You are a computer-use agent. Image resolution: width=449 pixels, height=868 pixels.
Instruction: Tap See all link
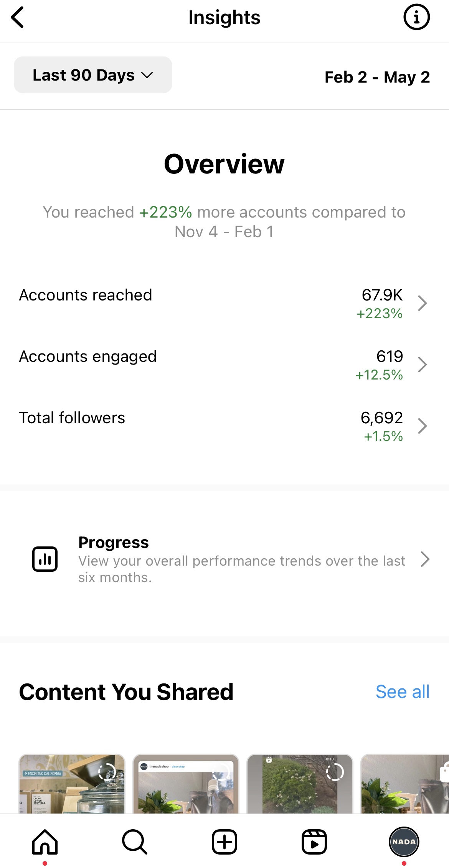click(x=402, y=692)
